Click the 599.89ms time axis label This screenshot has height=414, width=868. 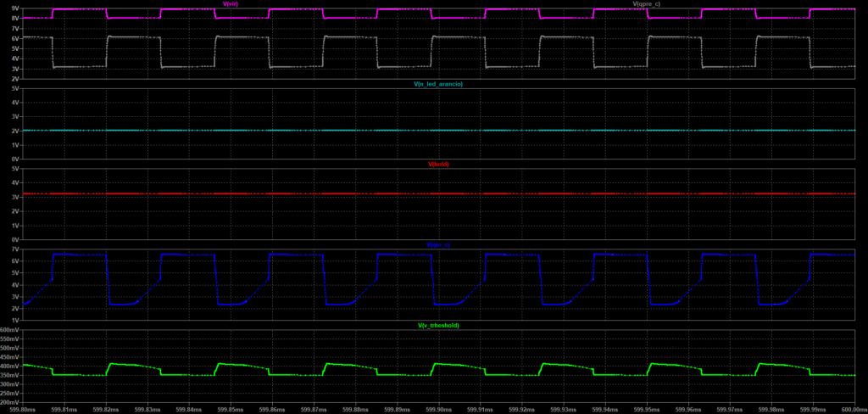coord(397,409)
